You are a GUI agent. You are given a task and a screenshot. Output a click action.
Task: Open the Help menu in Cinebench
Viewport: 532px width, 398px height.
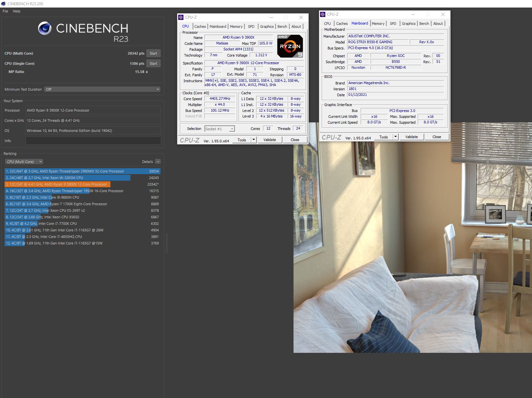16,11
